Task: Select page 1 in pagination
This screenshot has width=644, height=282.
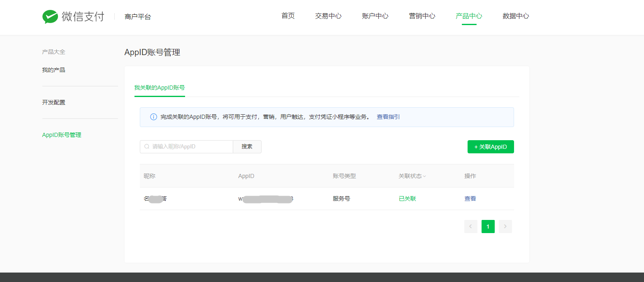Action: (488, 227)
